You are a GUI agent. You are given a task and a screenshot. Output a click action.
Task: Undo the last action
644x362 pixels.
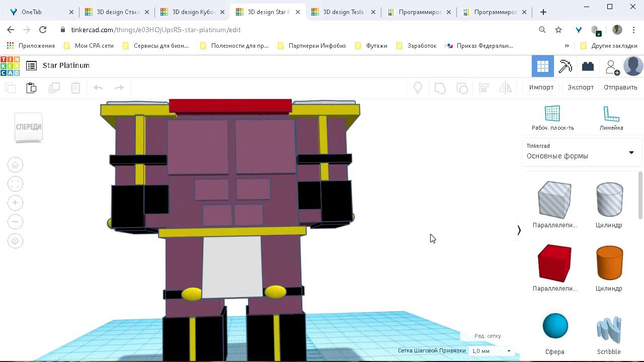tap(98, 87)
